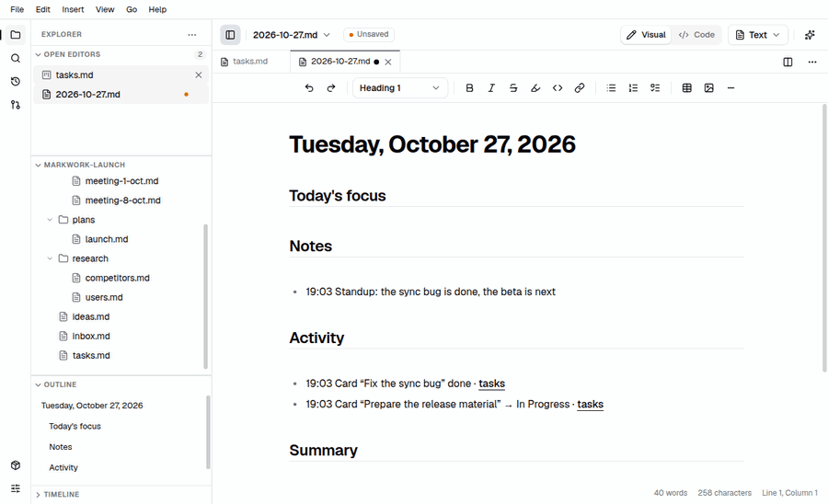Open the Explorer files view icon
Screen dimensions: 828x504
tap(16, 35)
